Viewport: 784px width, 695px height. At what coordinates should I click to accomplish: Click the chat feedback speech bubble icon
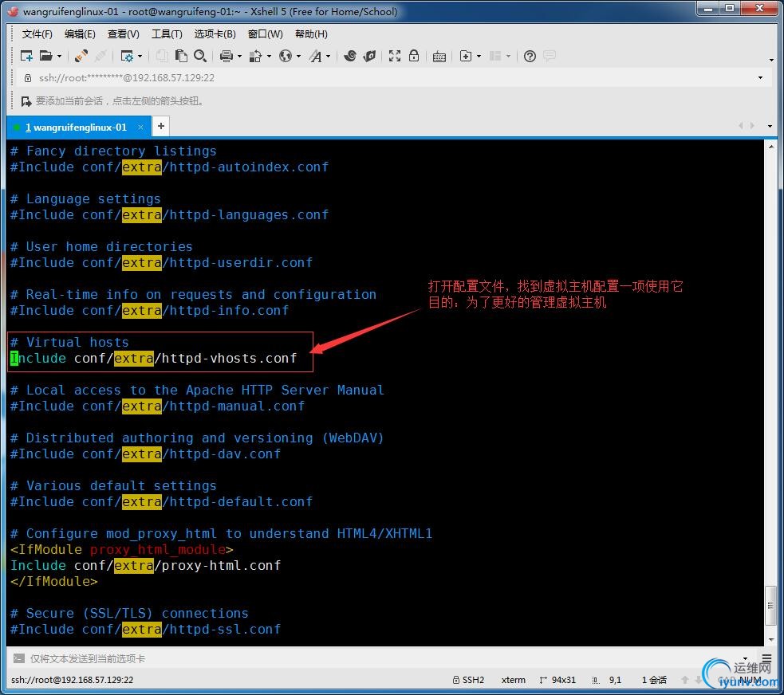point(550,56)
